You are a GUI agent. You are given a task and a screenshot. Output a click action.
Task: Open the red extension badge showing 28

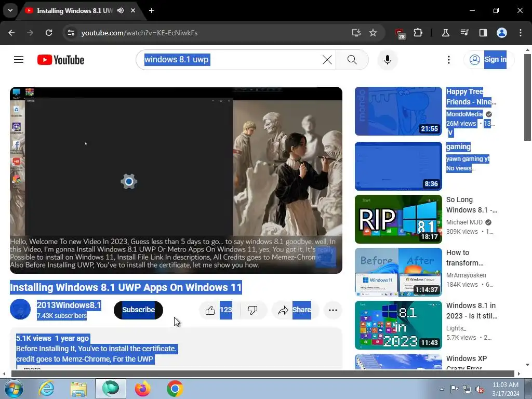click(400, 34)
